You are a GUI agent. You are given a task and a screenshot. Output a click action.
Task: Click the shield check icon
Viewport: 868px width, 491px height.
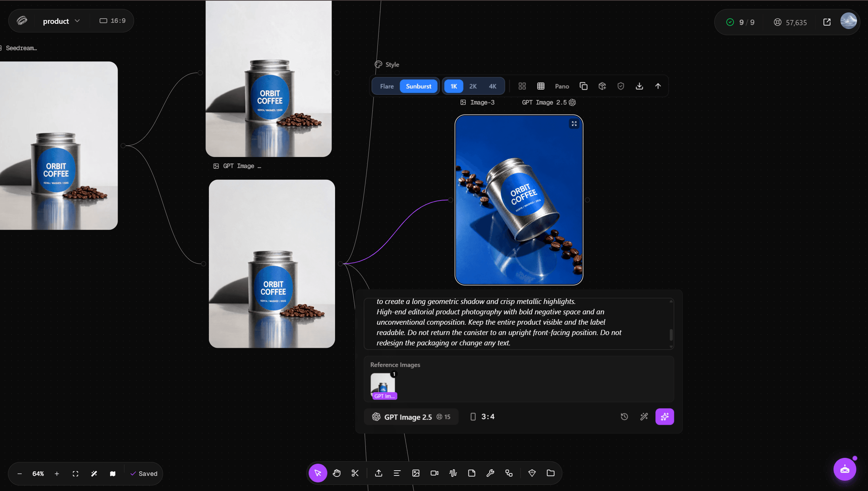click(620, 86)
